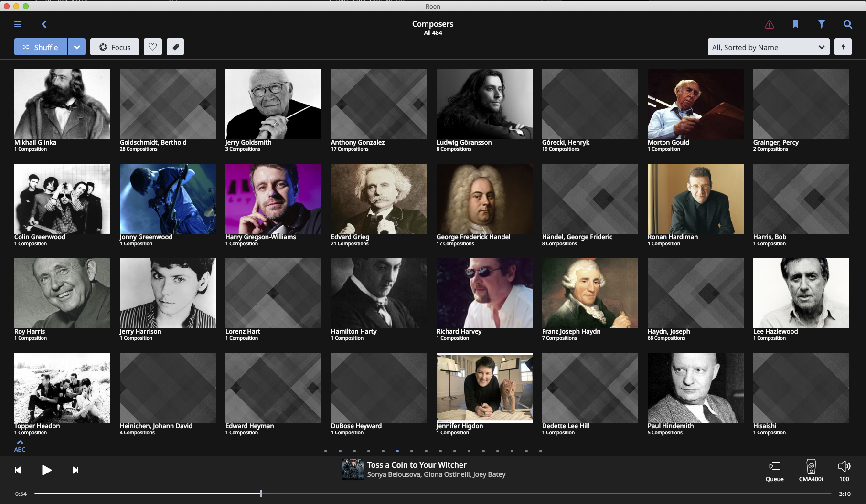
Task: Click the Focus button
Action: pyautogui.click(x=115, y=47)
